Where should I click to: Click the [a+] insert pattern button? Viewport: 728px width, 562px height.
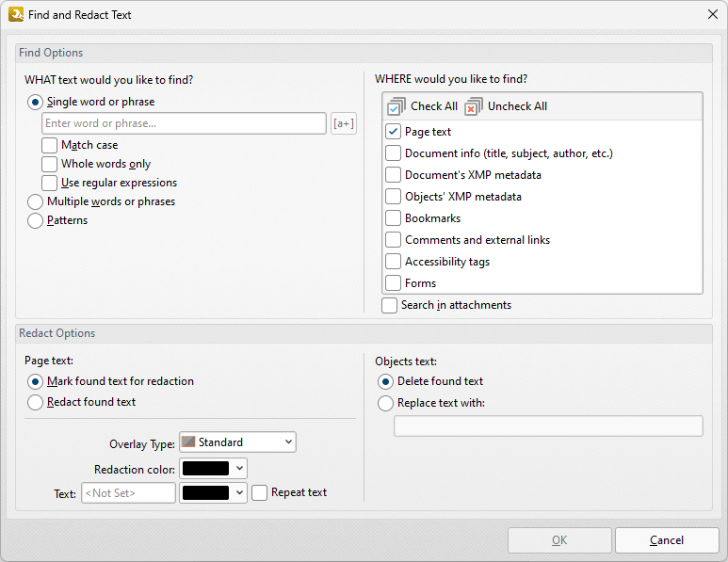(x=344, y=123)
